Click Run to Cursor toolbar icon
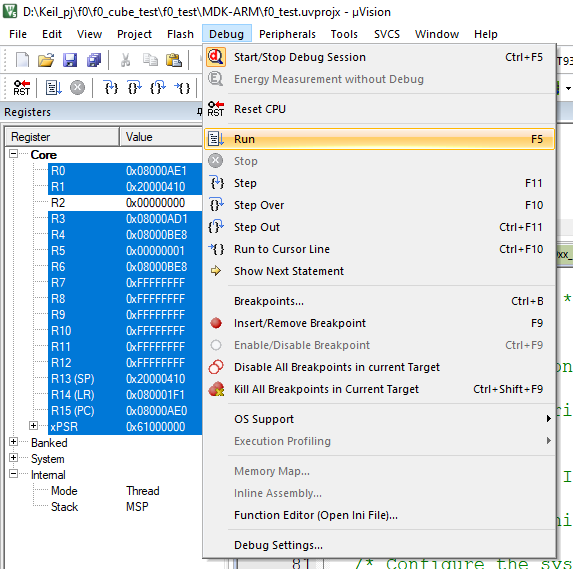Image resolution: width=573 pixels, height=569 pixels. pos(182,88)
